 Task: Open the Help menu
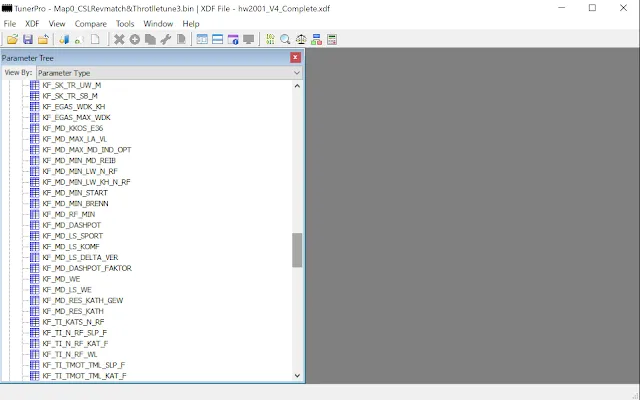tap(191, 24)
